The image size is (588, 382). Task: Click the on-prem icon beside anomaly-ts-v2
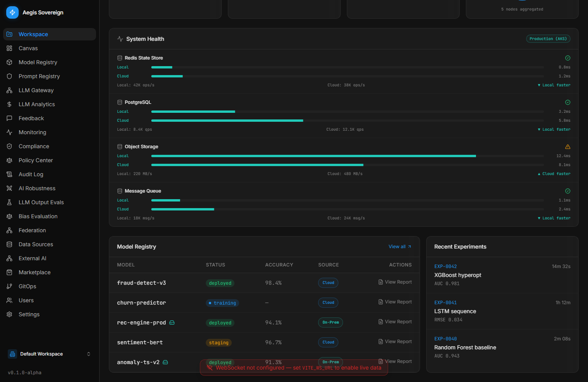coord(165,362)
